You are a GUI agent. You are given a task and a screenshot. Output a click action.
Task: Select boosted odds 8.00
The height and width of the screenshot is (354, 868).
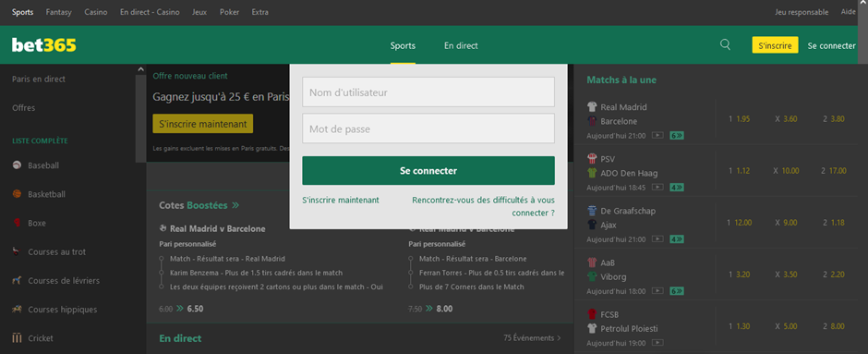444,309
